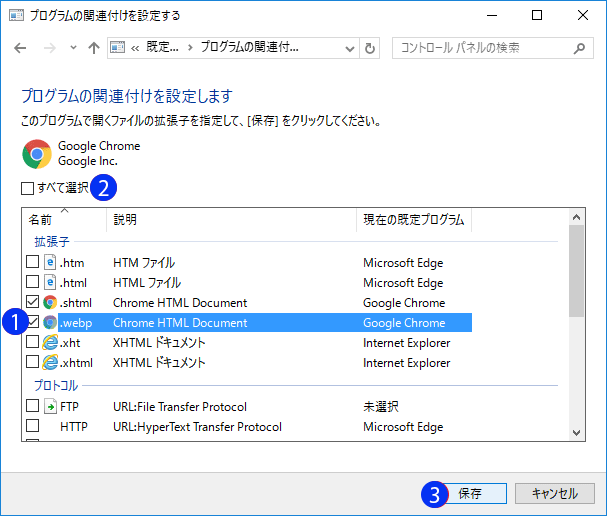Viewport: 607px width, 516px height.
Task: Select the .shtml 'Chrome HTML Document' row
Action: pyautogui.click(x=180, y=303)
